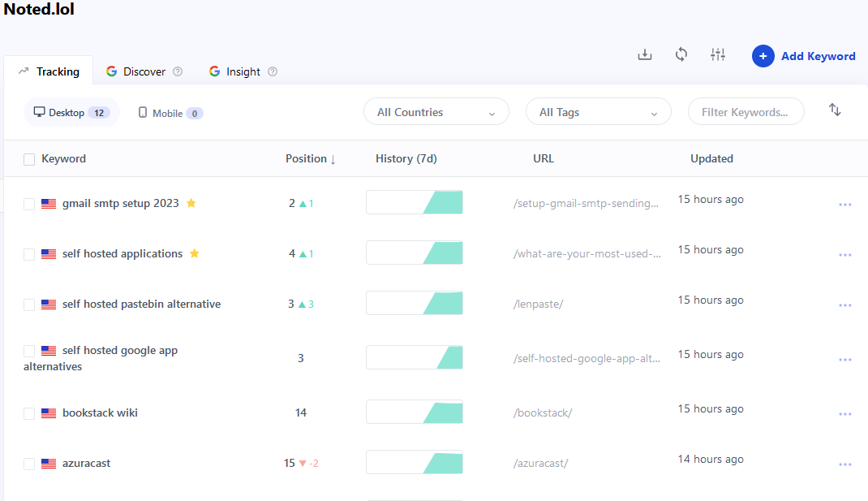Image resolution: width=868 pixels, height=501 pixels.
Task: Sort by the Position column header
Action: [311, 158]
